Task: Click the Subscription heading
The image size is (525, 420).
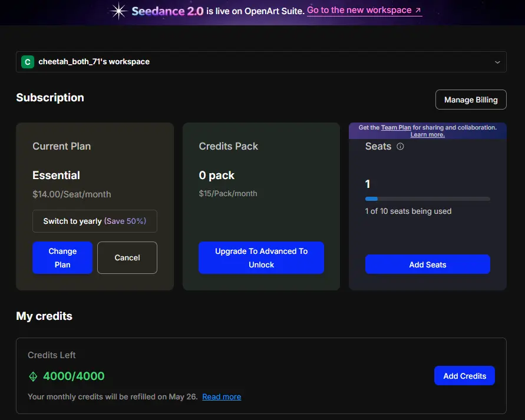Action: coord(50,98)
